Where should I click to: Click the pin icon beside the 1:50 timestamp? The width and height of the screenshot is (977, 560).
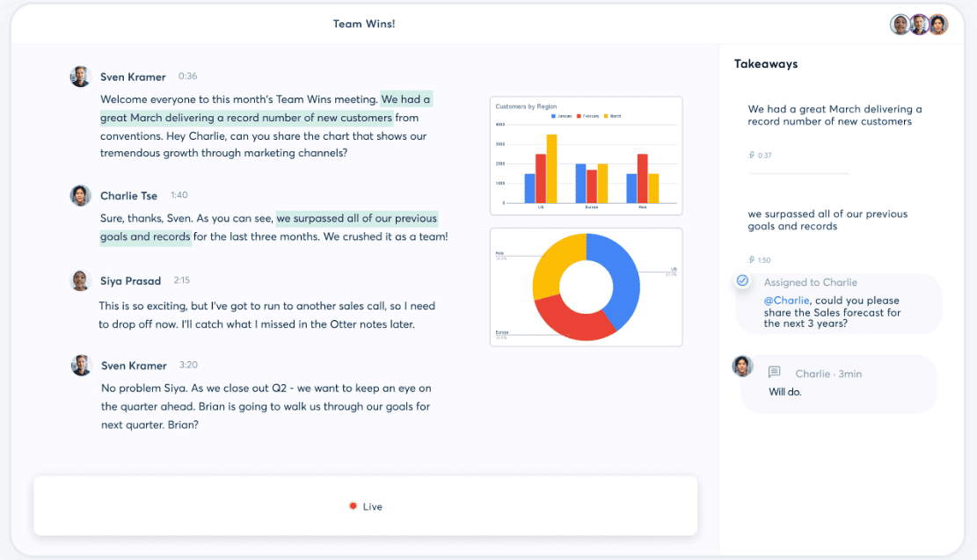coord(751,259)
